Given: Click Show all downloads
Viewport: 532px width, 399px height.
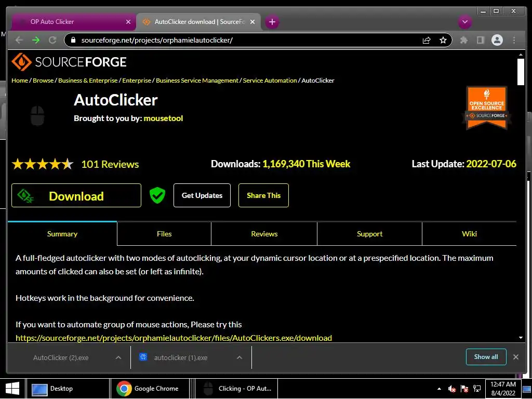Looking at the screenshot, I should click(x=486, y=356).
